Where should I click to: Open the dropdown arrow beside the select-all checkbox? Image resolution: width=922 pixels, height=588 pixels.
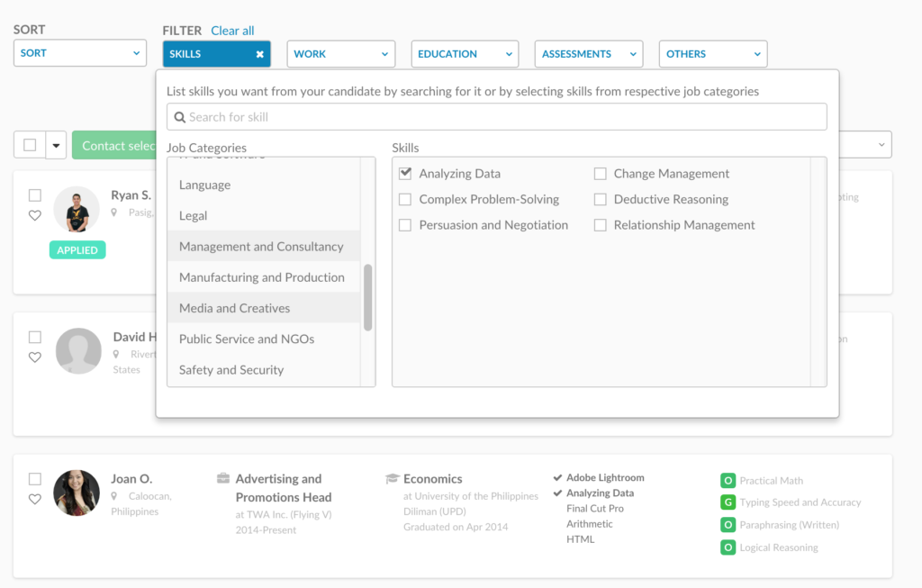coord(55,144)
